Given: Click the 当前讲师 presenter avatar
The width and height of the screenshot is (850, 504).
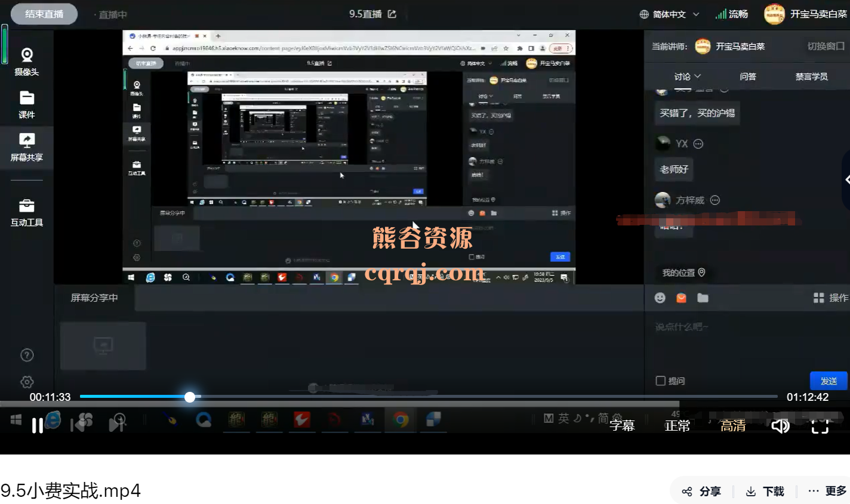Looking at the screenshot, I should pyautogui.click(x=703, y=46).
